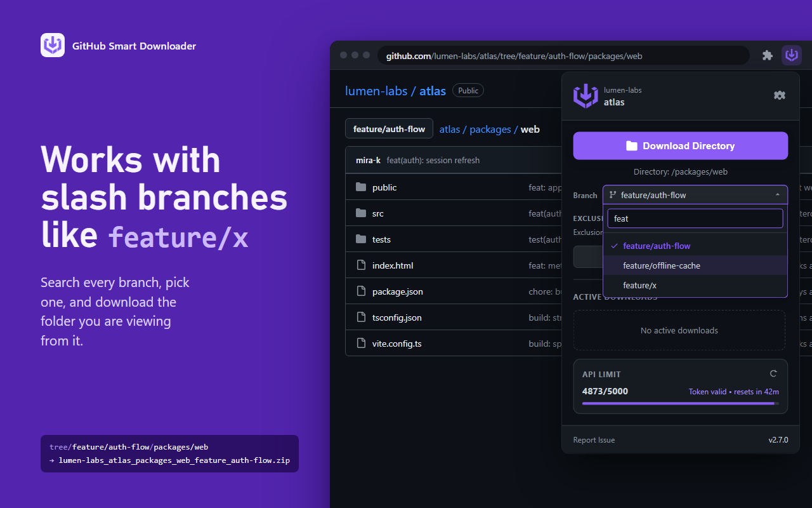Open the public folder name
The height and width of the screenshot is (508, 812).
[384, 187]
